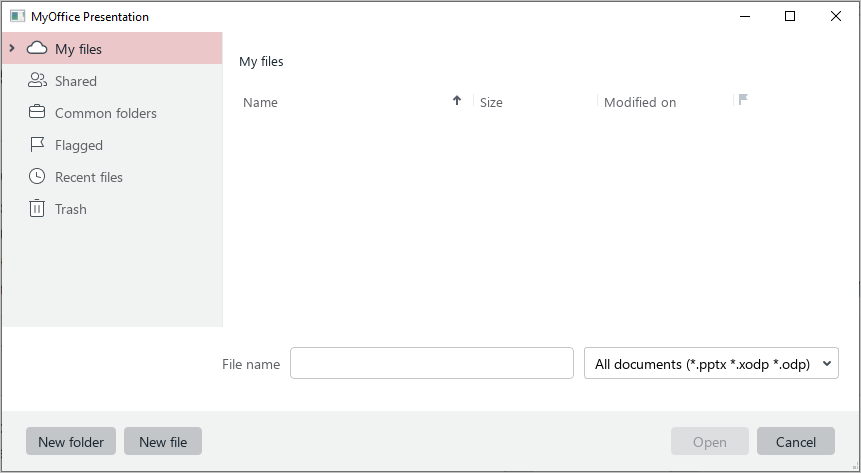This screenshot has height=473, width=861.
Task: Toggle the ascending sort arrow on Name
Action: [457, 100]
